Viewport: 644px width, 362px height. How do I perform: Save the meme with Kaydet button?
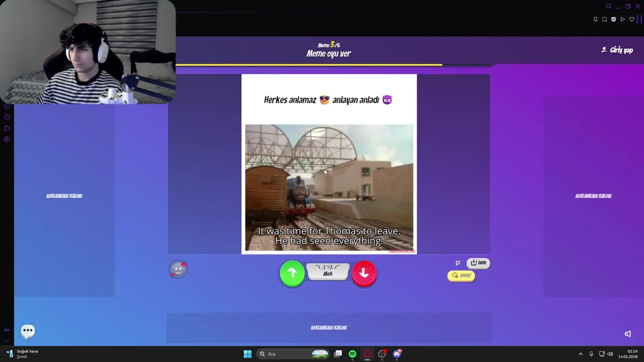tap(461, 276)
